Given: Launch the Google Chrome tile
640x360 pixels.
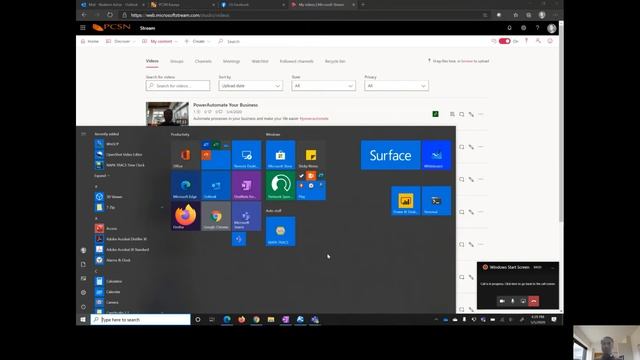Looking at the screenshot, I should [x=216, y=216].
